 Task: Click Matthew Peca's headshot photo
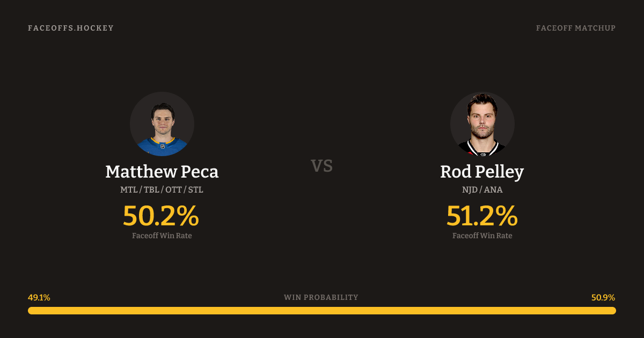click(162, 124)
